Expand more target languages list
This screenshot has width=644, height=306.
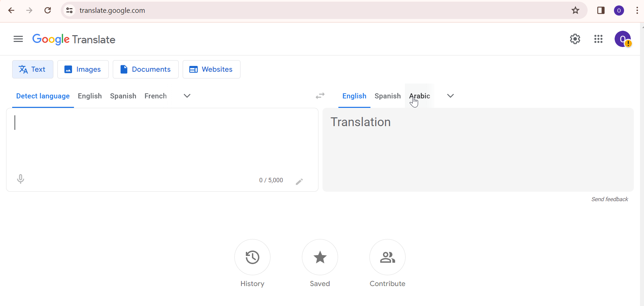point(450,96)
